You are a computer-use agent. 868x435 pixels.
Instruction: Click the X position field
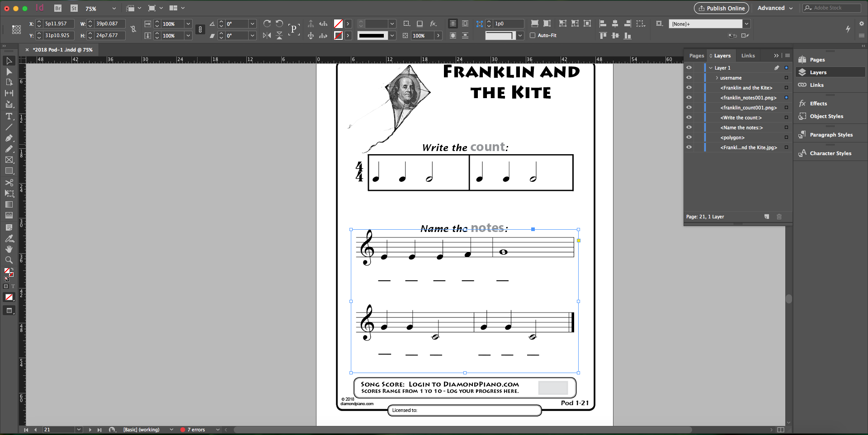click(x=59, y=24)
